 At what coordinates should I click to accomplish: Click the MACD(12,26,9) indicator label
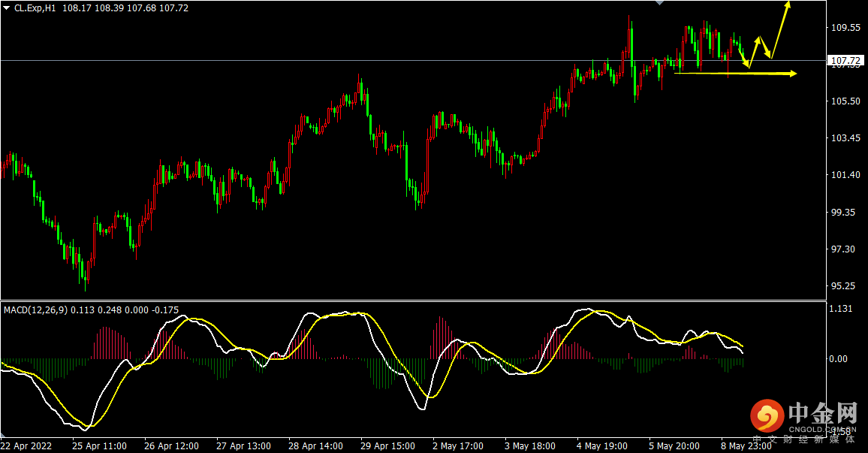[36, 310]
